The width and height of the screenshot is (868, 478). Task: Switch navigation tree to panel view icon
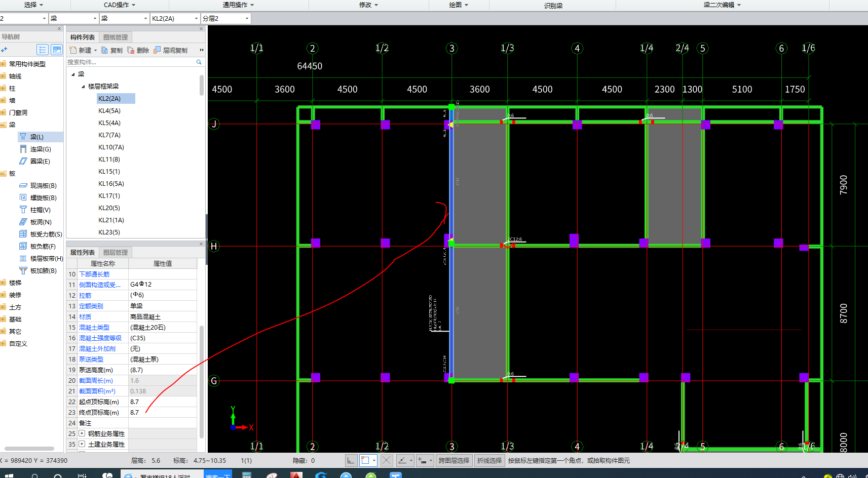coord(57,50)
